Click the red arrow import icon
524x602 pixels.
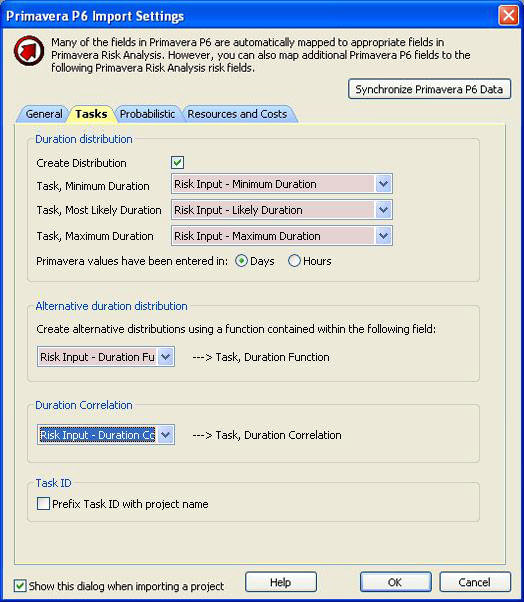click(x=29, y=51)
